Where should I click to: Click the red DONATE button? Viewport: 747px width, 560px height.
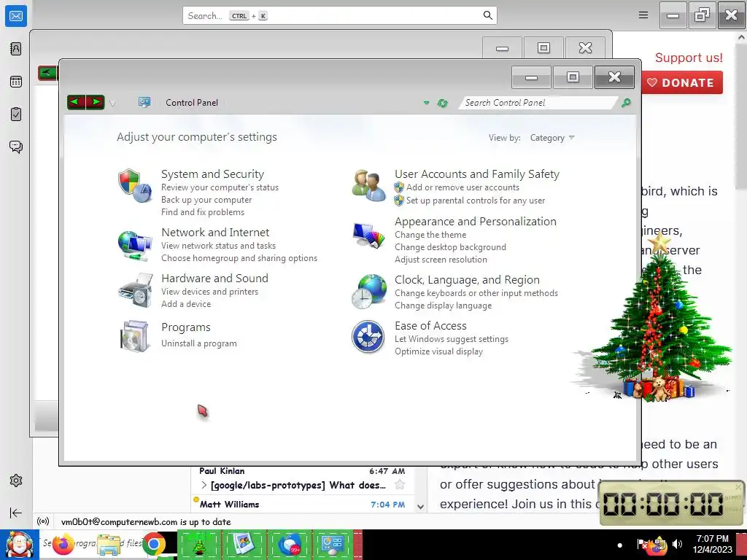coord(682,82)
